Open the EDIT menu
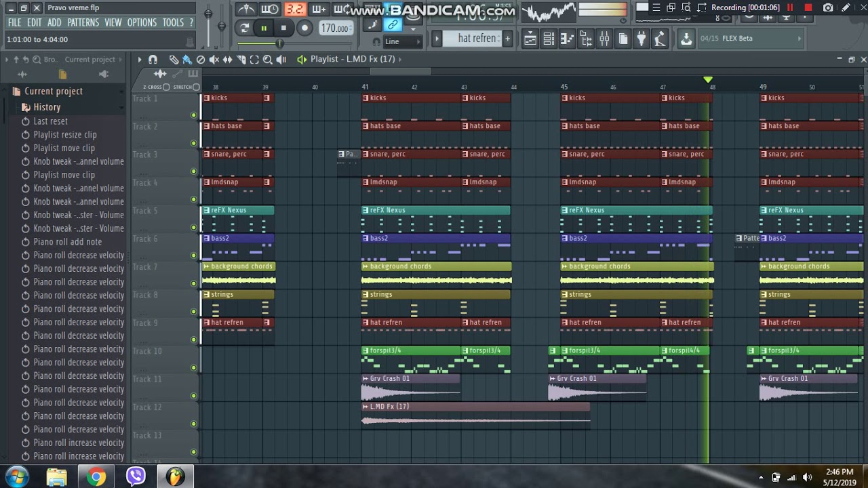Viewport: 868px width, 488px height. coord(35,22)
